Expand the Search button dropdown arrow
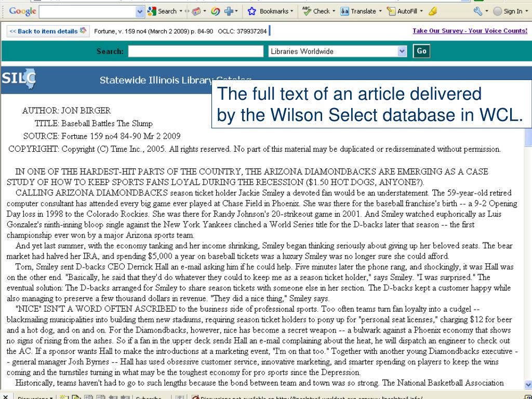The image size is (532, 399). point(181,11)
